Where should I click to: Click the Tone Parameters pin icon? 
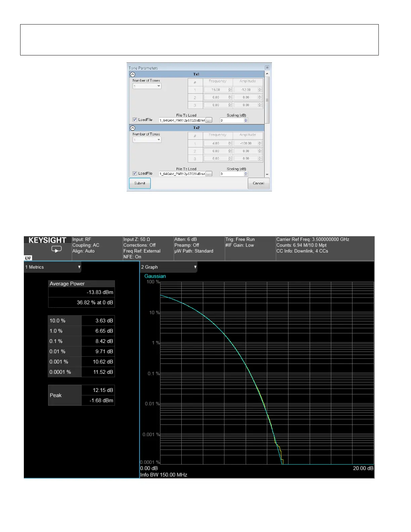[267, 68]
